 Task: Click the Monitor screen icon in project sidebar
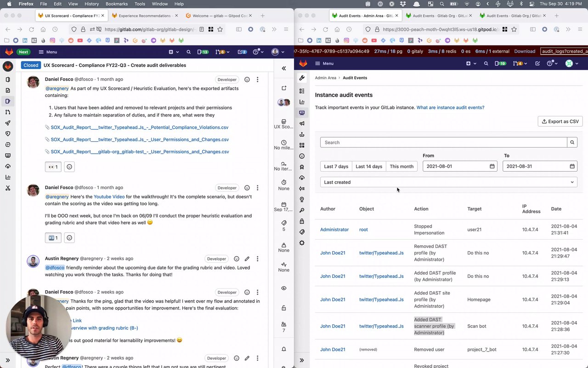[8, 155]
